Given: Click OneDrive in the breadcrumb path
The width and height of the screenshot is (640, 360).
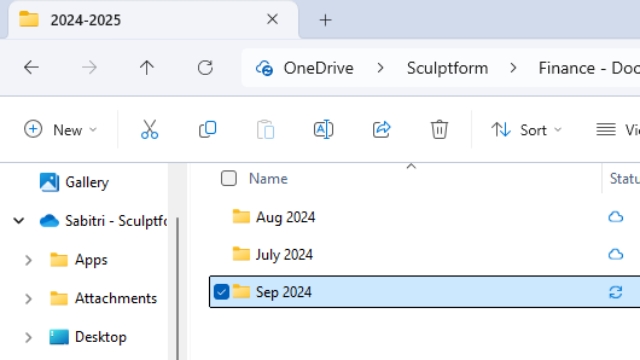Looking at the screenshot, I should pyautogui.click(x=318, y=68).
